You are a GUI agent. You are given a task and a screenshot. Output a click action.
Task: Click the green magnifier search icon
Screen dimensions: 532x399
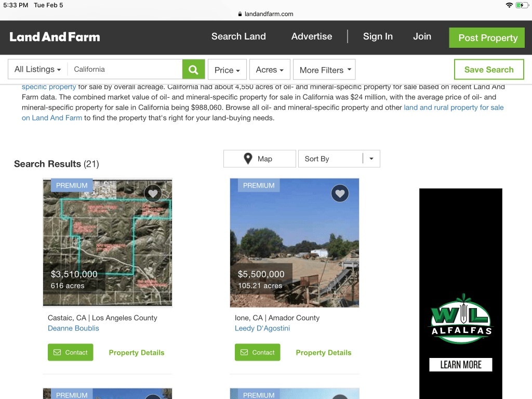coord(193,70)
